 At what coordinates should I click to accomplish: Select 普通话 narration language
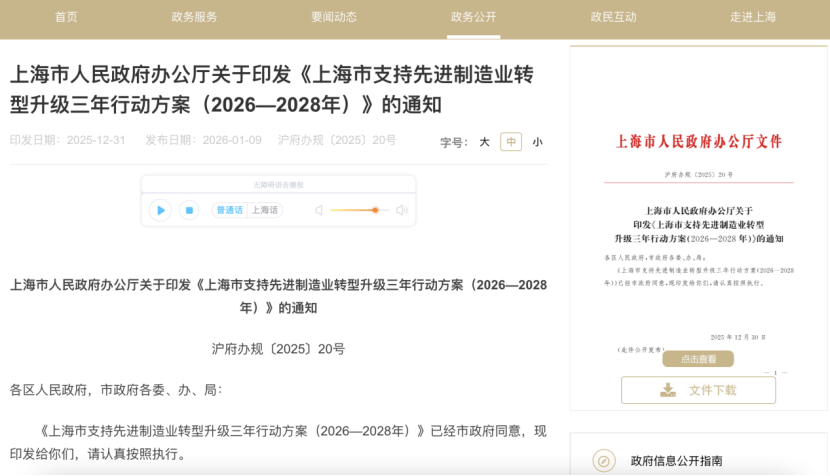pos(229,210)
